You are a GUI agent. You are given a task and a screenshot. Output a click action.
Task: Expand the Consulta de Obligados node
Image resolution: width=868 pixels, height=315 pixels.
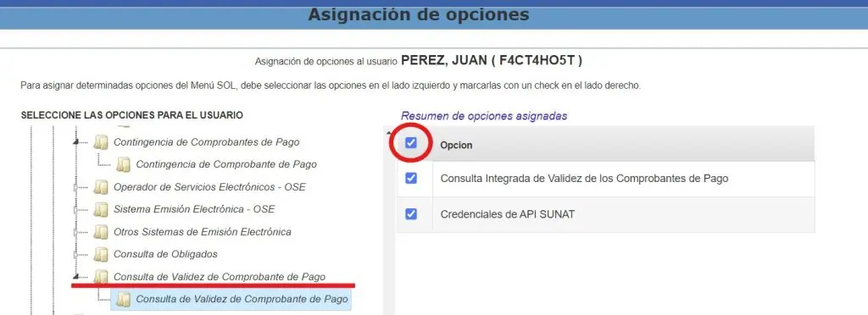coord(76,255)
